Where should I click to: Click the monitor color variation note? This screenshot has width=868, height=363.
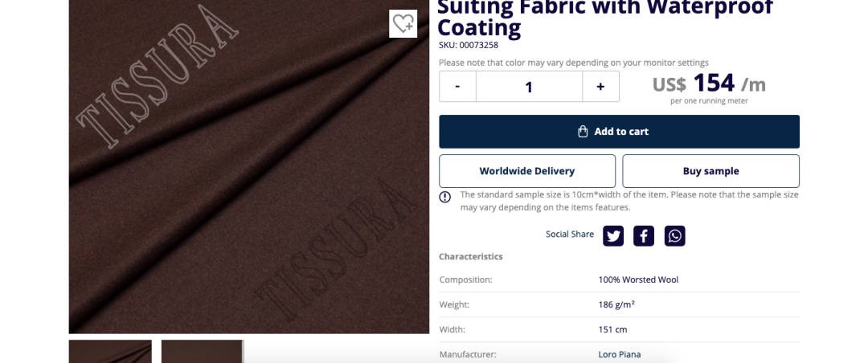click(574, 63)
